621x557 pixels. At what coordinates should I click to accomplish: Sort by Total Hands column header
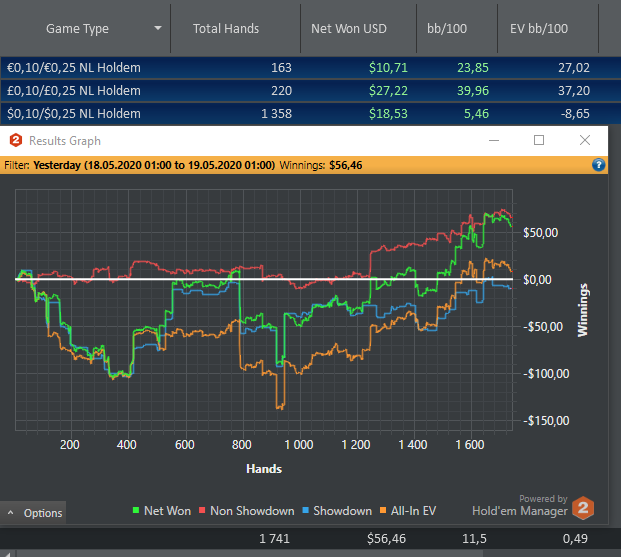(x=226, y=29)
